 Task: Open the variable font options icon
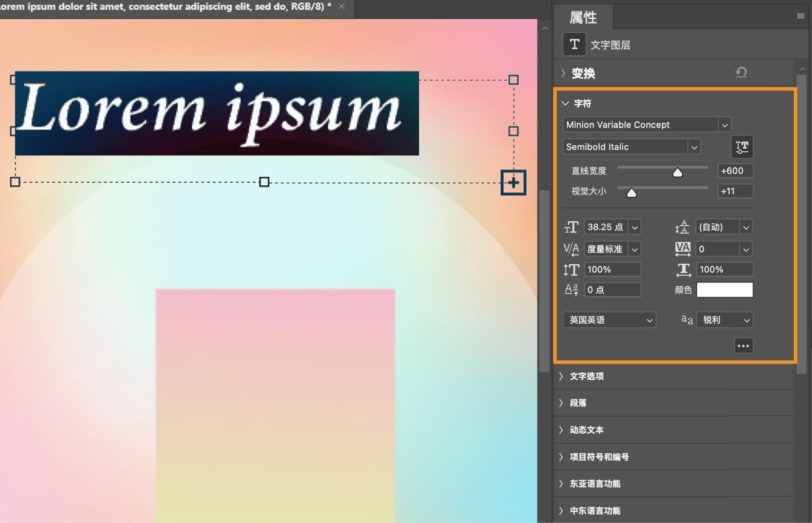click(742, 146)
